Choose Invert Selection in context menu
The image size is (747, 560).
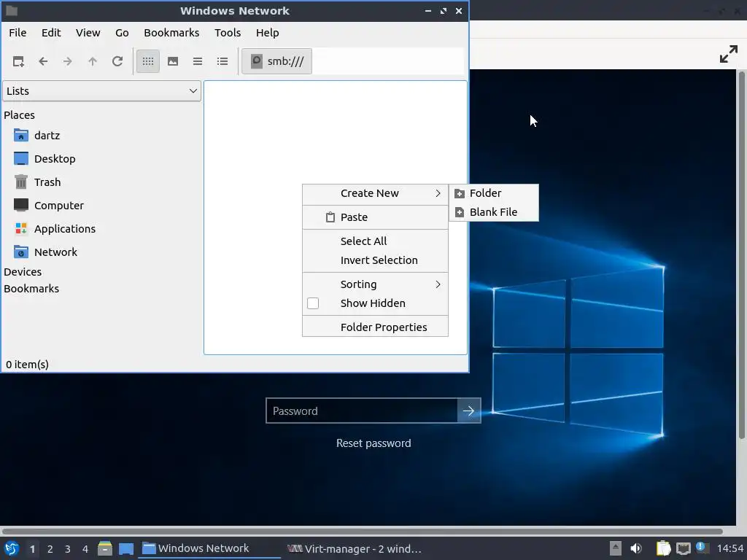376,260
